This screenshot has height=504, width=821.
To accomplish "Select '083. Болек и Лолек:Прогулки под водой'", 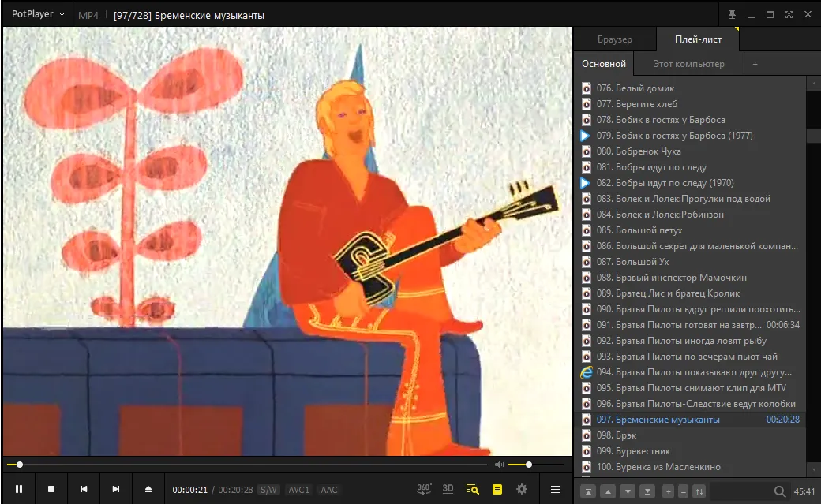I will [x=692, y=198].
